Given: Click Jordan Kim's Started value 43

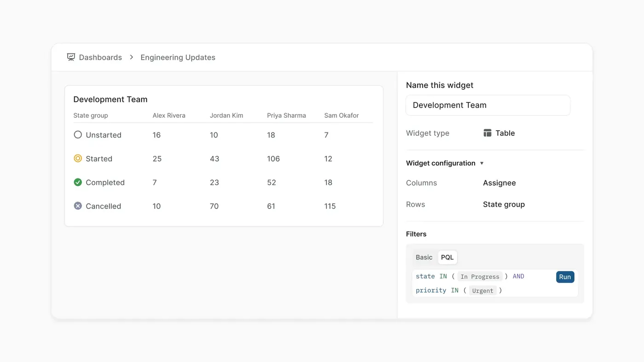Looking at the screenshot, I should pyautogui.click(x=214, y=159).
